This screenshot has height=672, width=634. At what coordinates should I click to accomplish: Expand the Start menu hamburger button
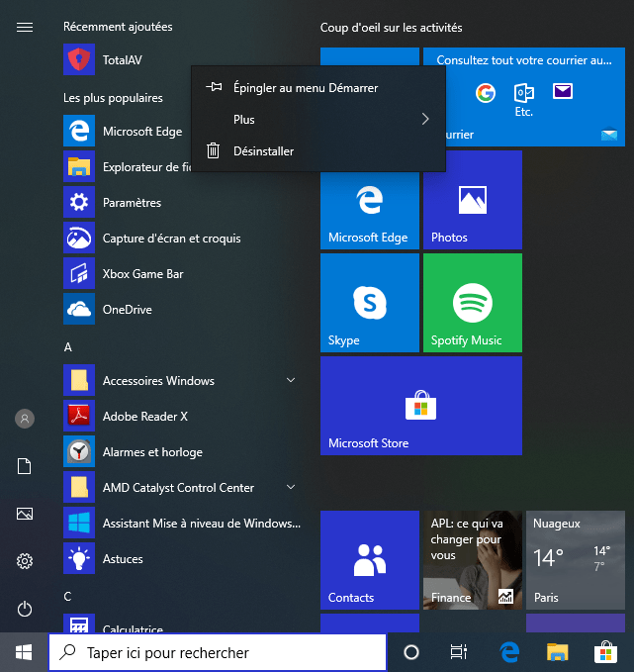[x=25, y=28]
